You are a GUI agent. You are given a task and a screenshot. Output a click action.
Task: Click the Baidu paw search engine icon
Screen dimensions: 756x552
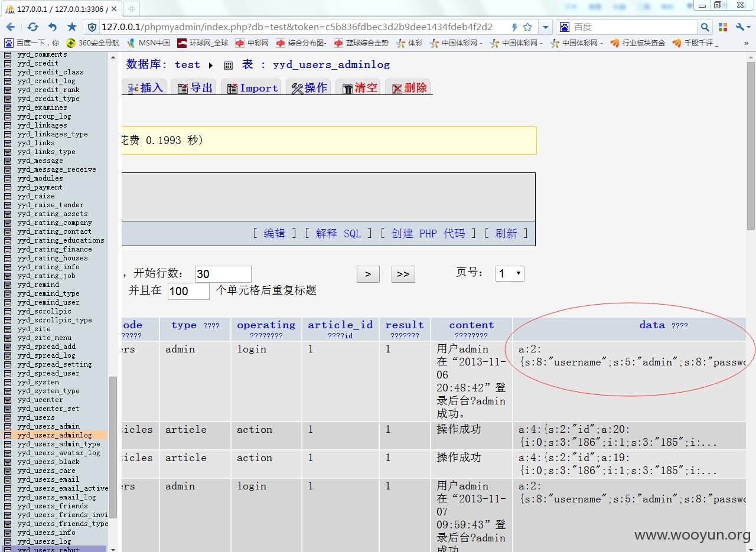[565, 27]
